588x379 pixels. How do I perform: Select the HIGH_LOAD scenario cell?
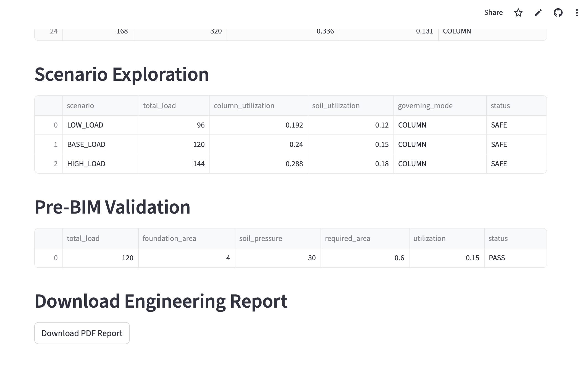101,164
